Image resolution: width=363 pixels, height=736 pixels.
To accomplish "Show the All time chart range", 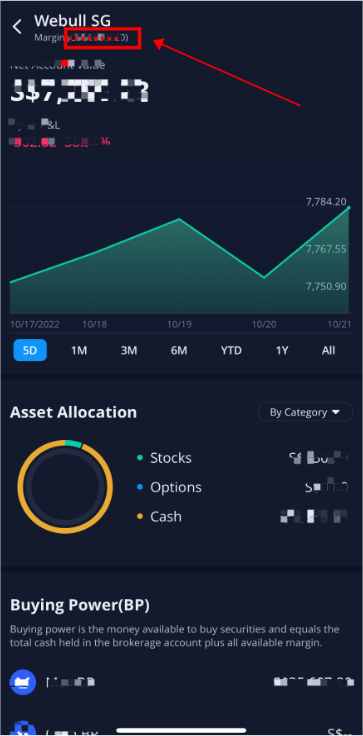I will [x=329, y=350].
